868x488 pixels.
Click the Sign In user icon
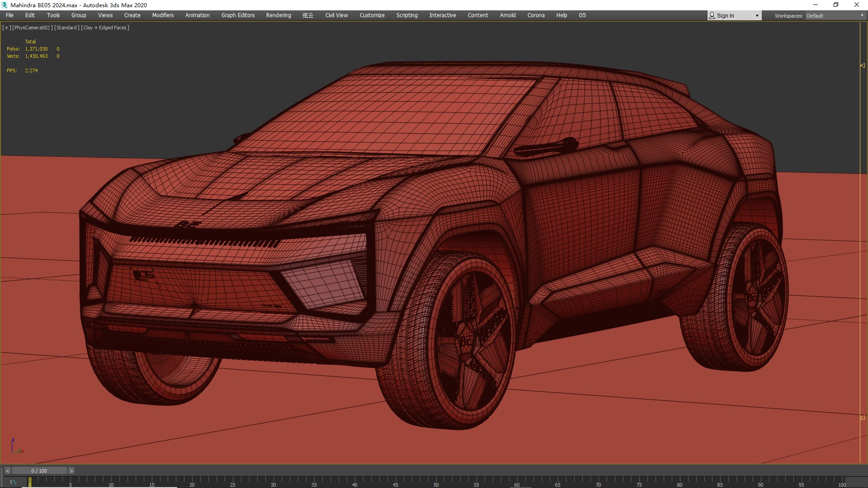(712, 15)
